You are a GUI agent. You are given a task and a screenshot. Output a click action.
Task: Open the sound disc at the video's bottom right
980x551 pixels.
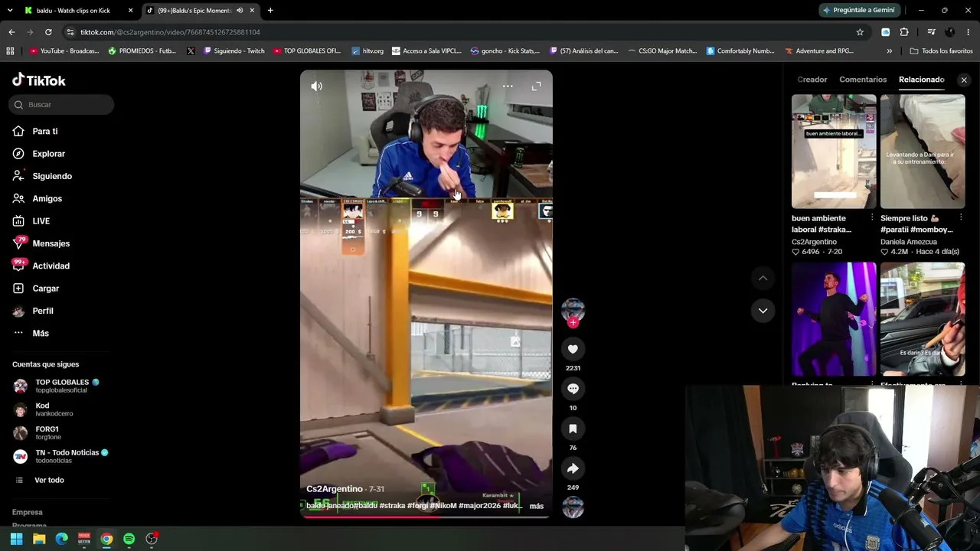point(573,507)
